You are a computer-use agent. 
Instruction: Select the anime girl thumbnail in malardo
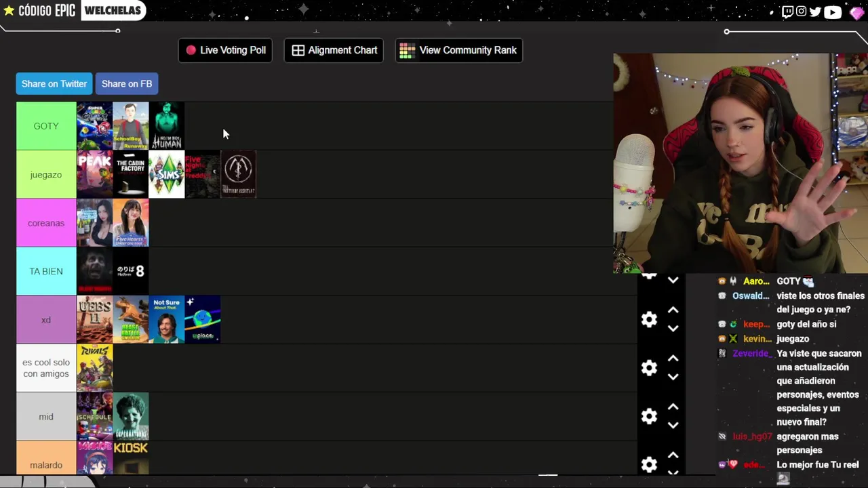[x=94, y=458]
